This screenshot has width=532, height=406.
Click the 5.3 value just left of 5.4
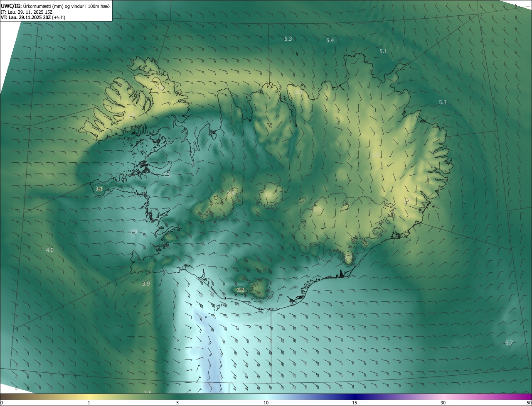(x=288, y=39)
